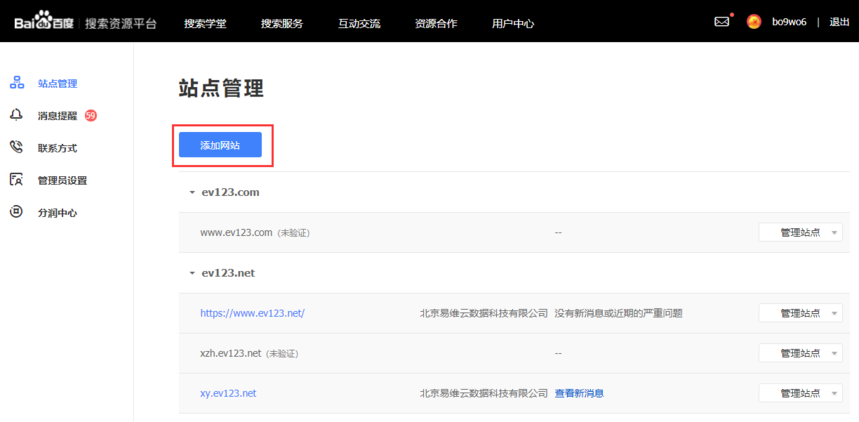Go to 用户中心 in top navigation
The width and height of the screenshot is (859, 422).
(x=513, y=23)
